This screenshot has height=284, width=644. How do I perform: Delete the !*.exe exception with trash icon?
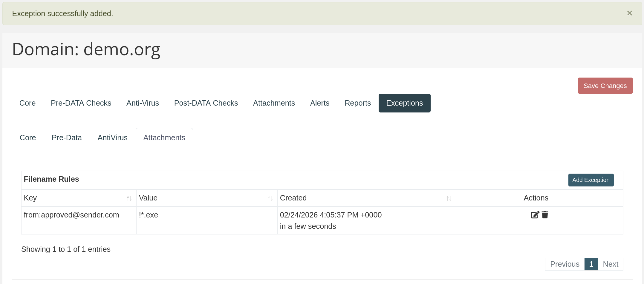(545, 215)
